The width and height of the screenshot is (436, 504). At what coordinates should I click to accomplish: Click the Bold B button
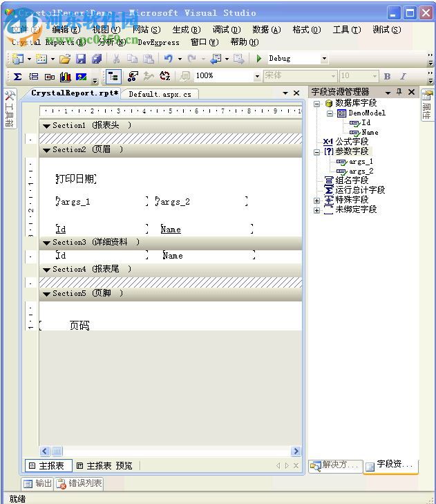tap(387, 77)
